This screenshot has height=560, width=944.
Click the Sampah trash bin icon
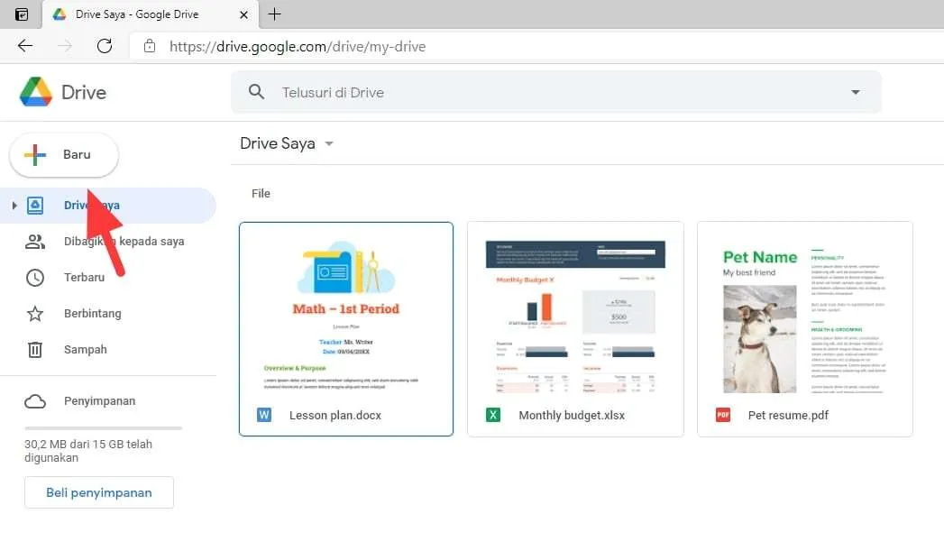(35, 350)
